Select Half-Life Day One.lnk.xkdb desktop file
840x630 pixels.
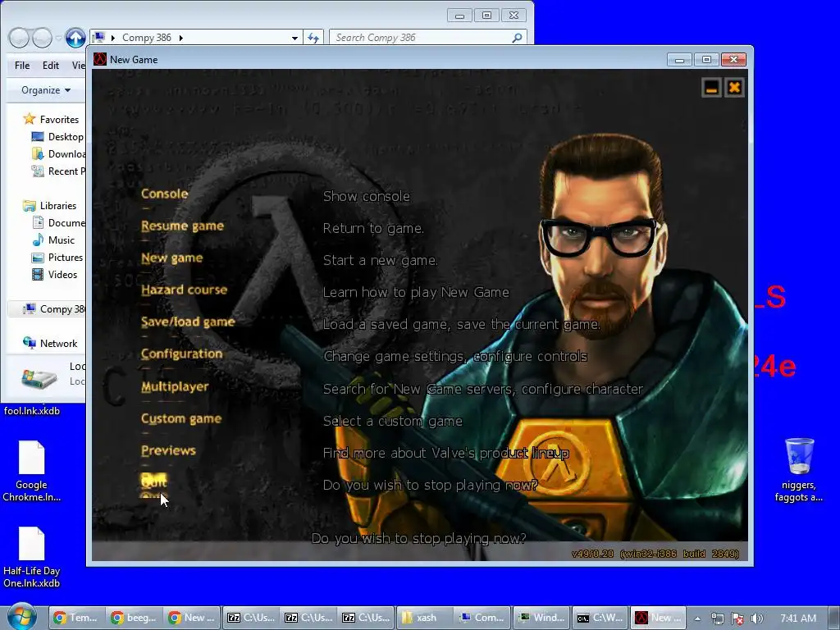pyautogui.click(x=32, y=558)
